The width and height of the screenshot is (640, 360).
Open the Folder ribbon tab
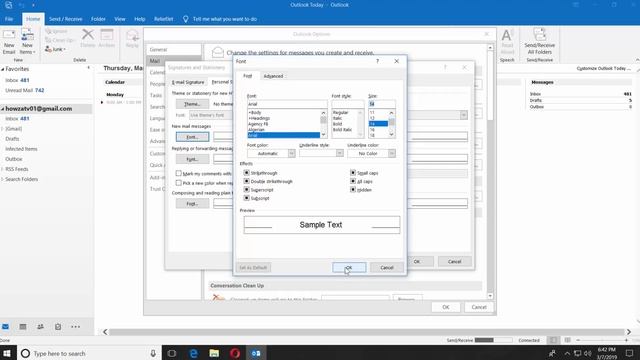click(x=98, y=19)
